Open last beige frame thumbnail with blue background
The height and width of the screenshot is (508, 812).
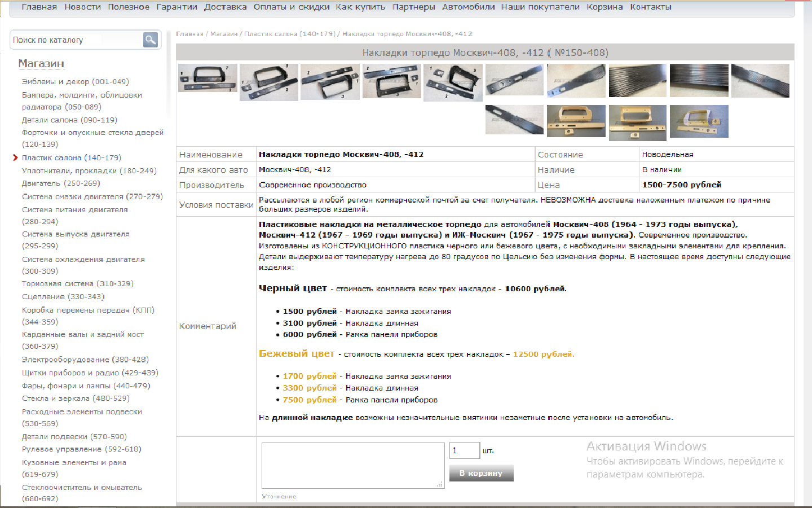tap(699, 121)
